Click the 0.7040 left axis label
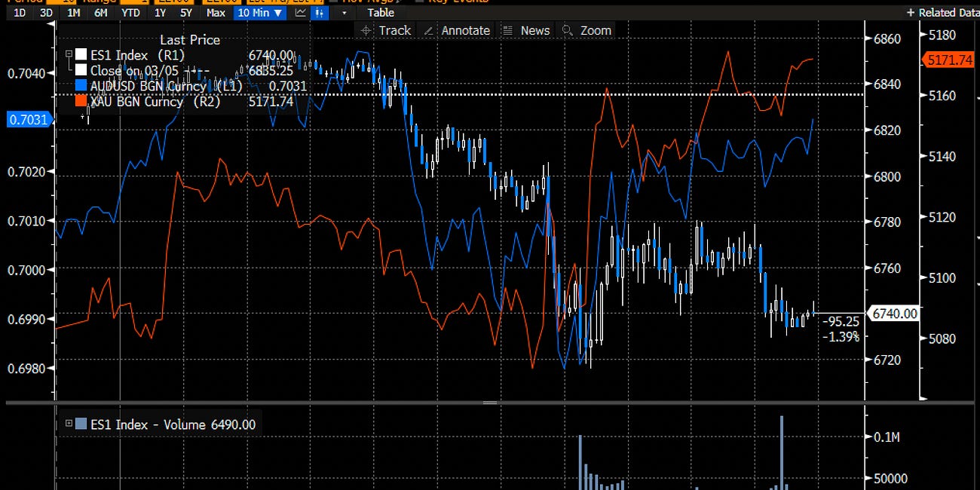Image resolution: width=980 pixels, height=490 pixels. 25,73
